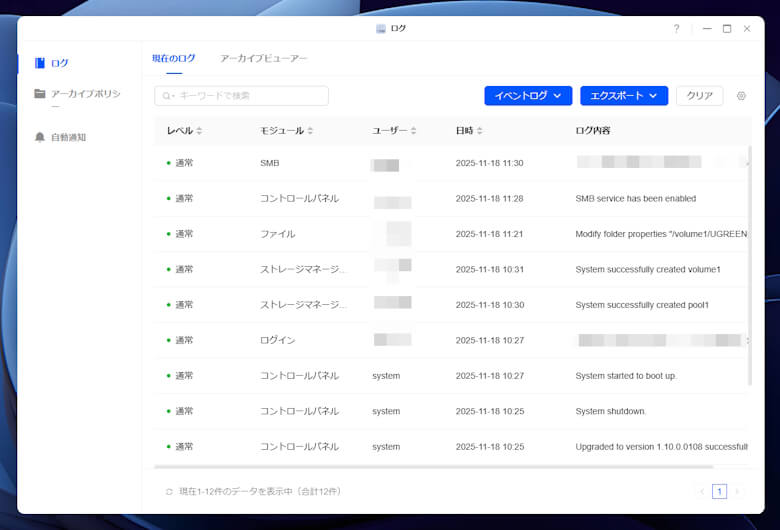
Task: Click the archive policy folder icon
Action: click(40, 94)
